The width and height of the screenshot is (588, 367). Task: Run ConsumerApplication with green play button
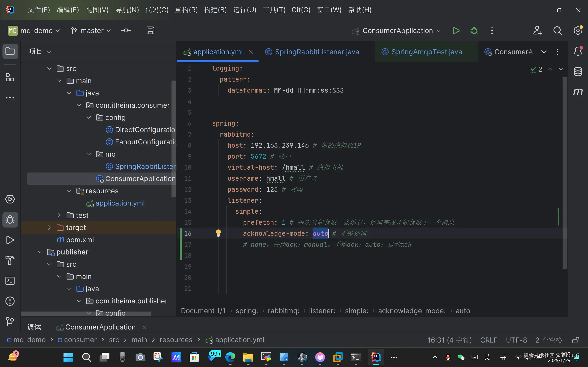pos(456,31)
